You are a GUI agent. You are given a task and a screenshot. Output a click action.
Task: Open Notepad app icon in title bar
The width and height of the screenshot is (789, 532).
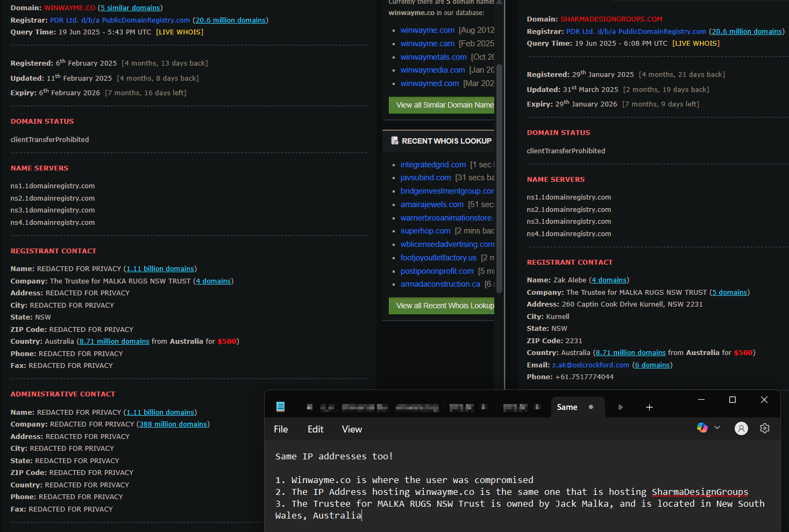coord(280,407)
